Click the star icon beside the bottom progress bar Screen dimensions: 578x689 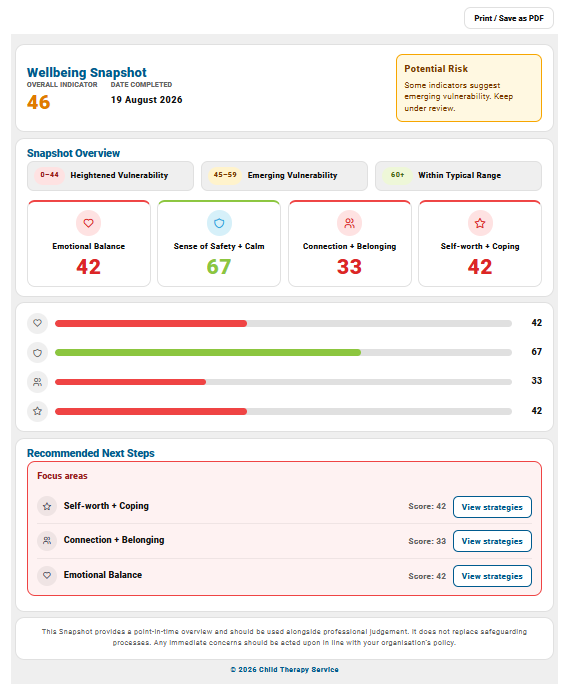pos(37,411)
